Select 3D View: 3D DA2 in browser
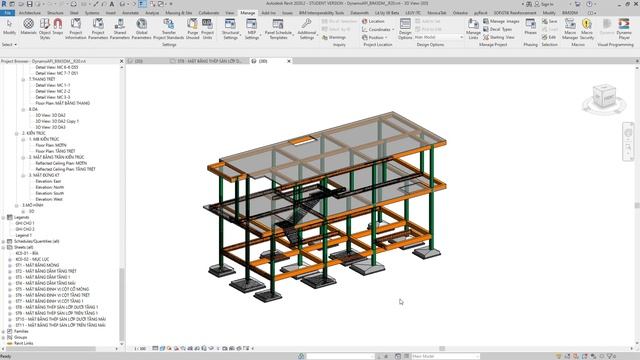The image size is (640, 360). [x=50, y=115]
